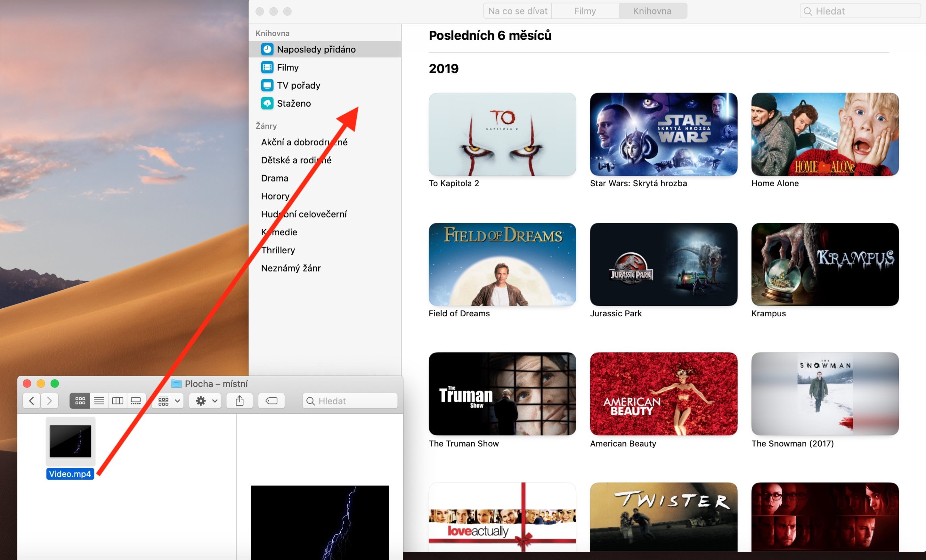
Task: Select Horory genre in sidebar
Action: click(x=275, y=196)
